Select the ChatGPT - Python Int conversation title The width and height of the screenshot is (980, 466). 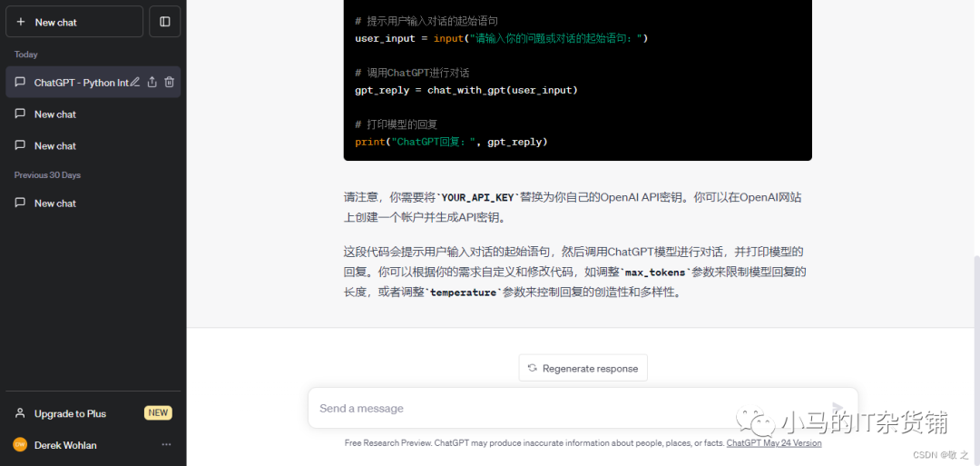(80, 83)
